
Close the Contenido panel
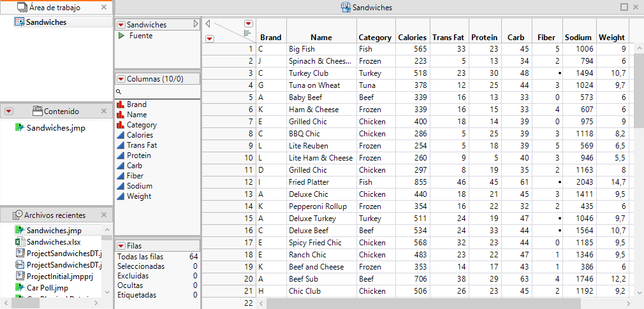(x=104, y=111)
